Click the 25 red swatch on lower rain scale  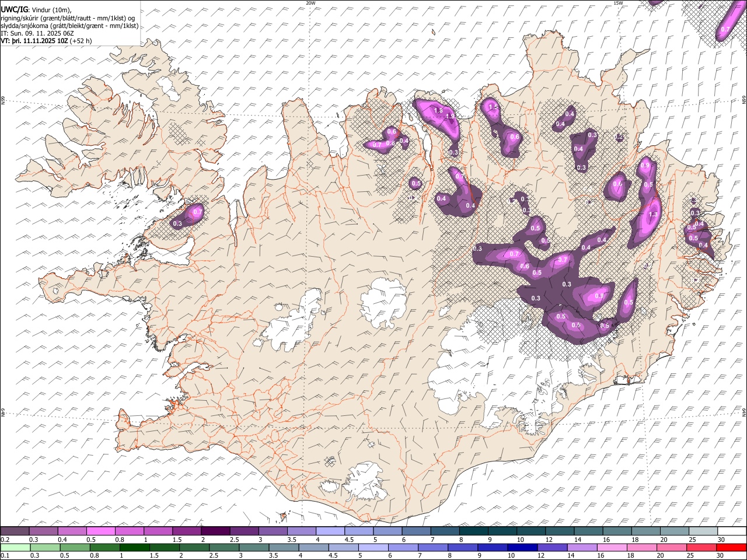(701, 547)
